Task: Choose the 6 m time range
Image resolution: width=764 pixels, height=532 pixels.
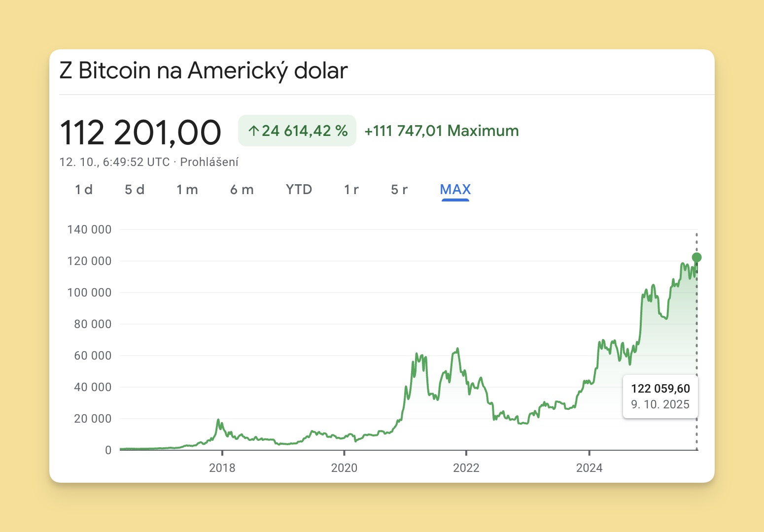Action: (x=242, y=190)
